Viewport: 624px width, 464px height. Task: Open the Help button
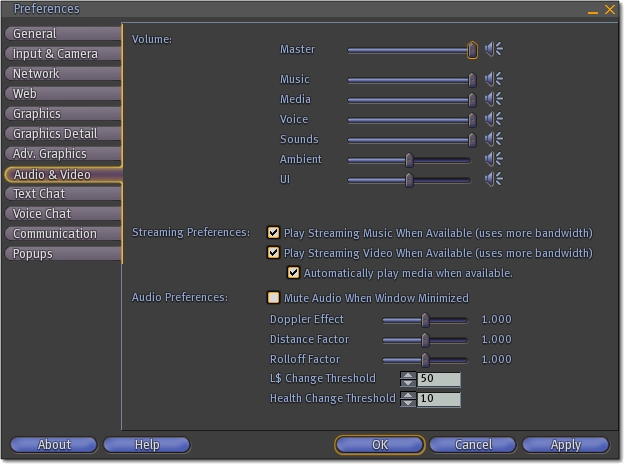click(146, 445)
